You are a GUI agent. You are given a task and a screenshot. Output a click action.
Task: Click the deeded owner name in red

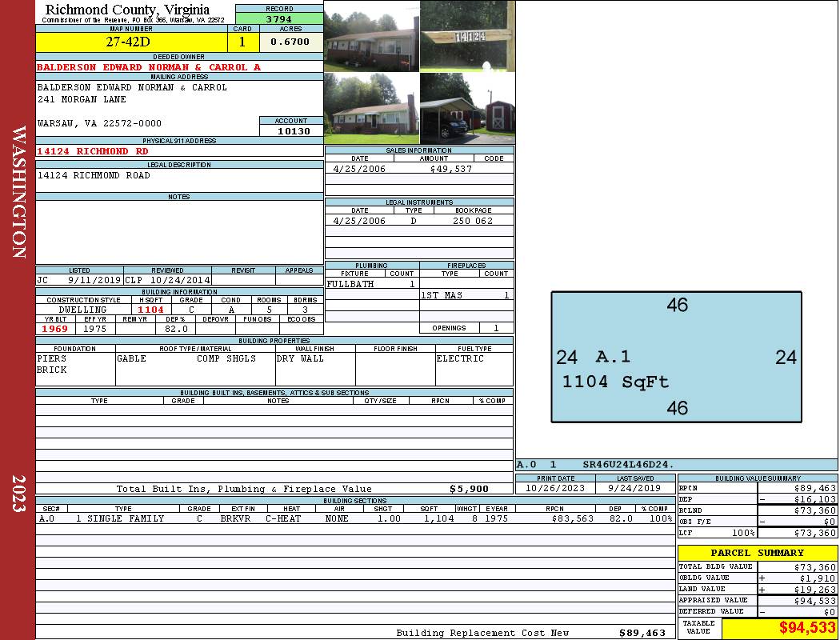(149, 67)
